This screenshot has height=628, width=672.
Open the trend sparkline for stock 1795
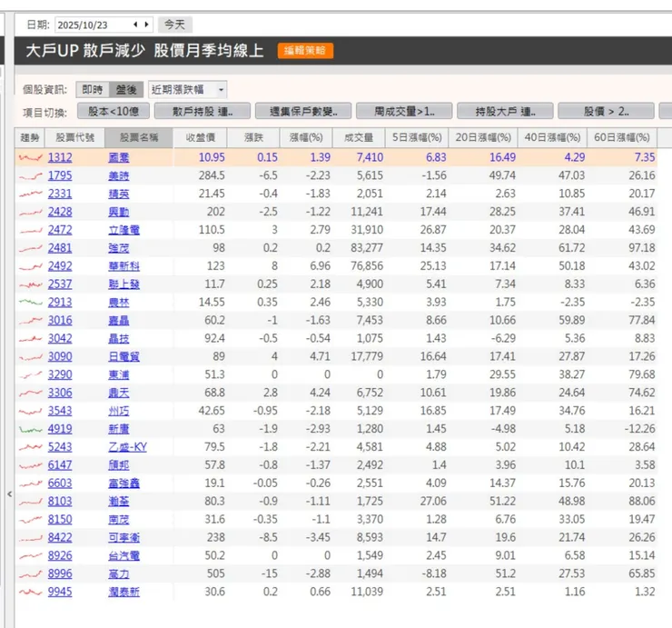tap(31, 176)
